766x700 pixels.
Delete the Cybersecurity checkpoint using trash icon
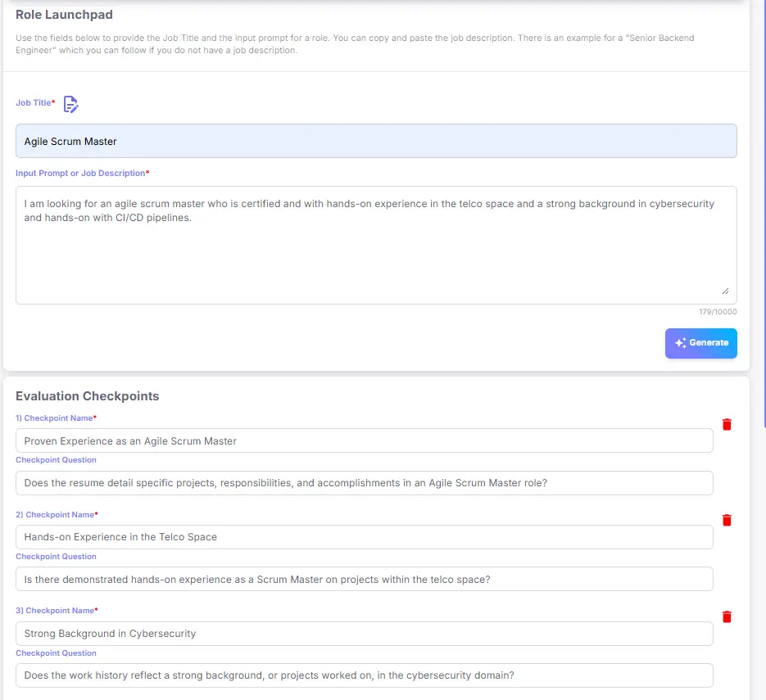pos(727,616)
